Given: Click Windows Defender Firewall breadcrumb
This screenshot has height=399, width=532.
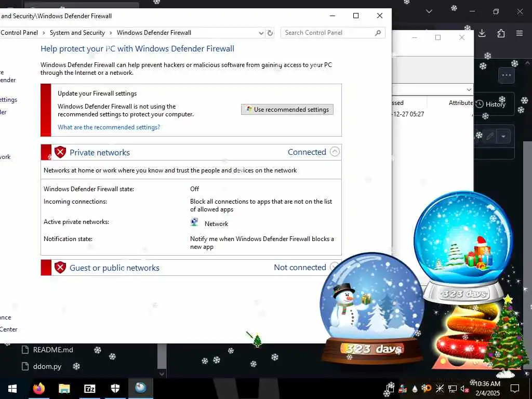Looking at the screenshot, I should 154,33.
